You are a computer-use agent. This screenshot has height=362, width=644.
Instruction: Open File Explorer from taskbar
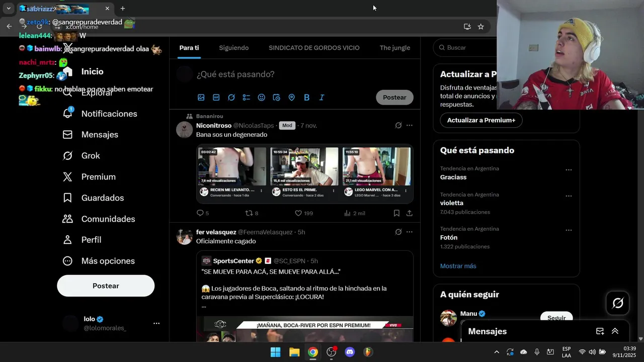pos(294,352)
